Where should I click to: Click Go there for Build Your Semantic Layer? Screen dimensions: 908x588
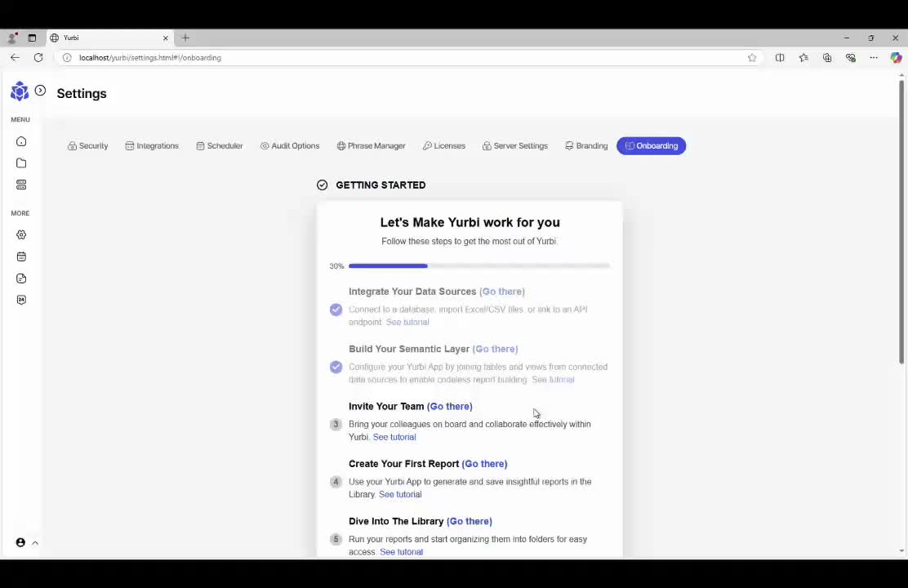[x=495, y=349]
